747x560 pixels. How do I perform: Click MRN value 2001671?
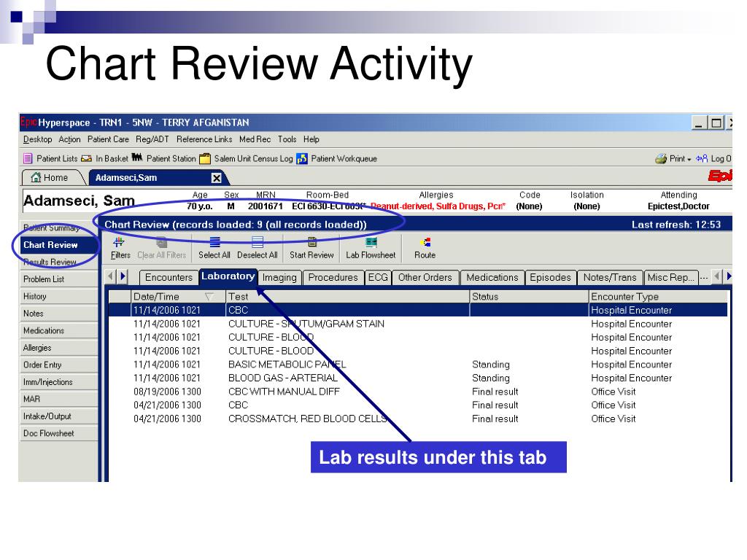coord(266,206)
